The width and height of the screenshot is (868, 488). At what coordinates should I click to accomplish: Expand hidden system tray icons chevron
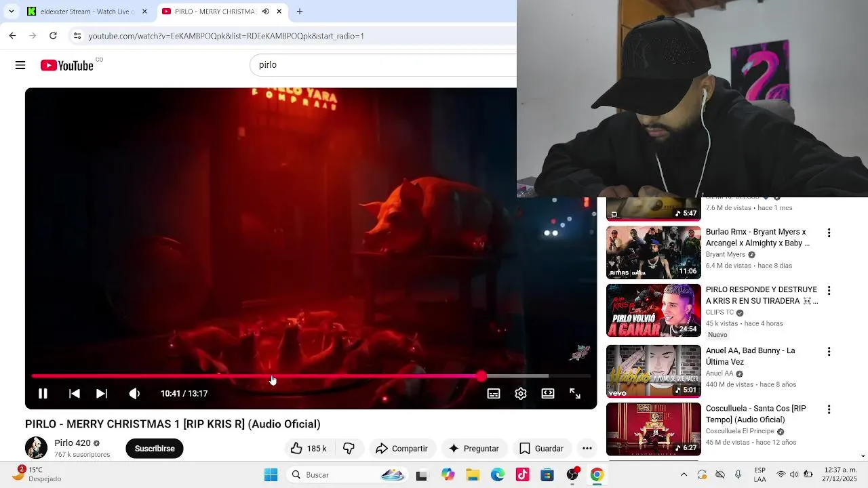click(x=684, y=474)
